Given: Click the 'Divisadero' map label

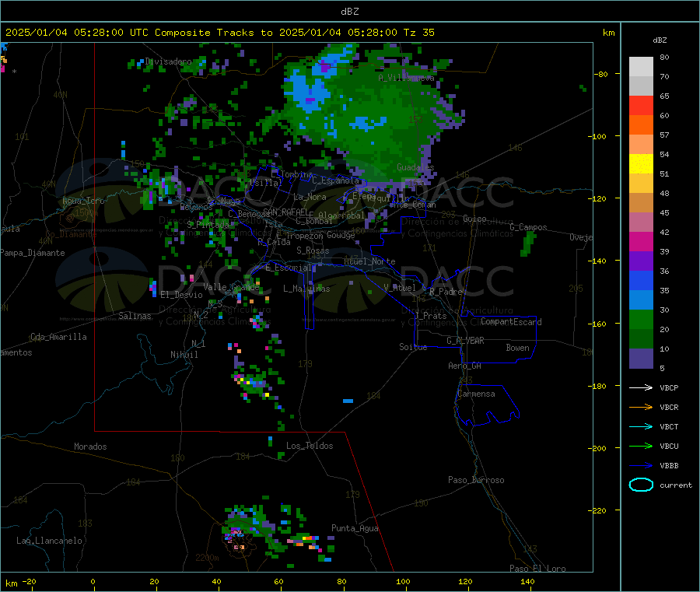Looking at the screenshot, I should (x=168, y=61).
